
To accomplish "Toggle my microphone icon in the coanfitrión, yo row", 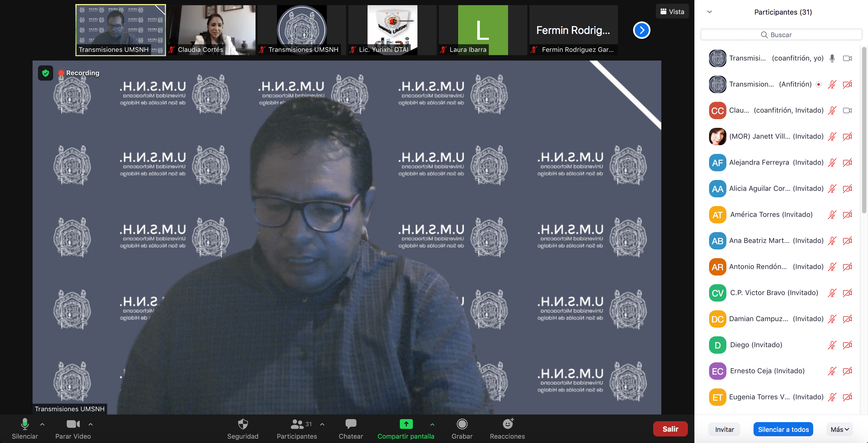I will [x=832, y=58].
